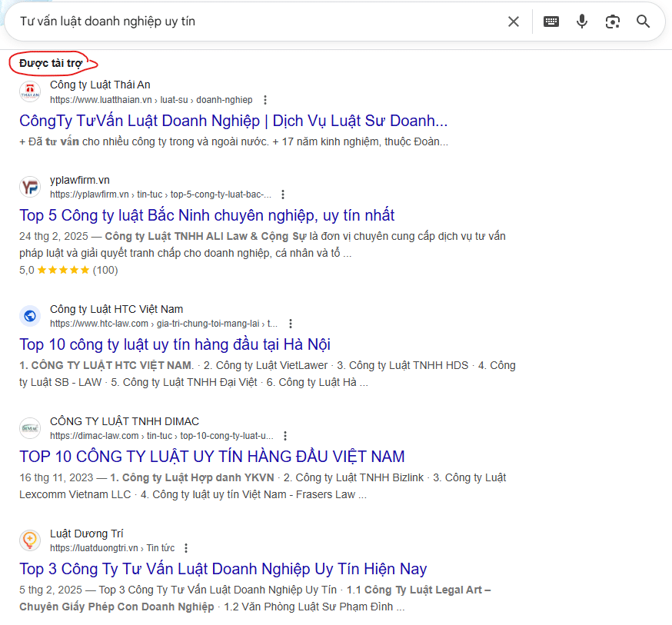Click the magnifying glass search button
The height and width of the screenshot is (625, 672).
click(x=644, y=22)
